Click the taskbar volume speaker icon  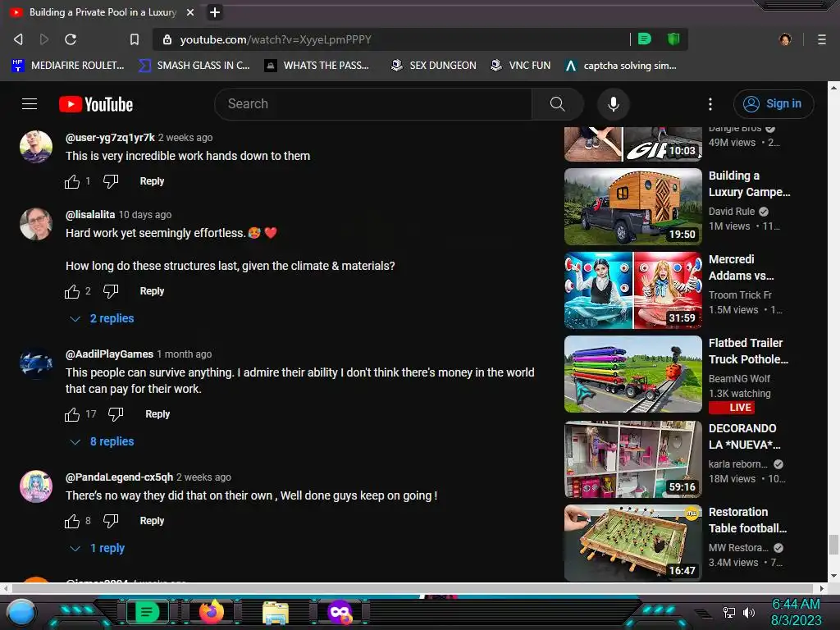coord(749,612)
